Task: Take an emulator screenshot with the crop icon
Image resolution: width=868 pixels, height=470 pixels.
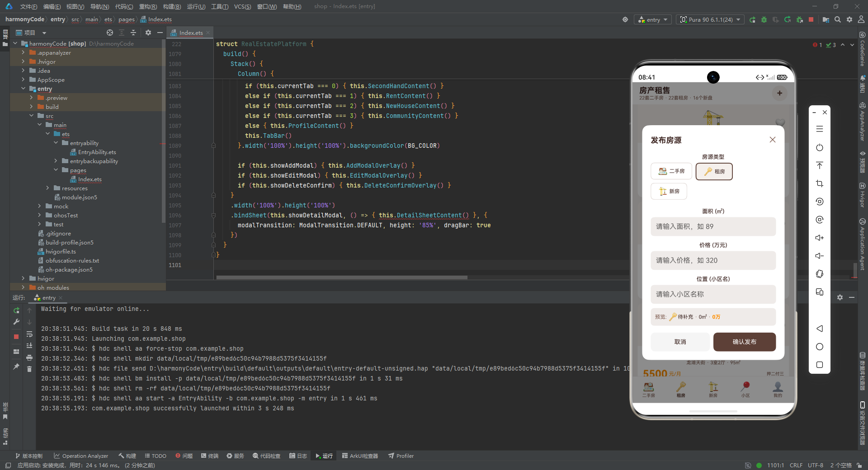Action: point(820,183)
